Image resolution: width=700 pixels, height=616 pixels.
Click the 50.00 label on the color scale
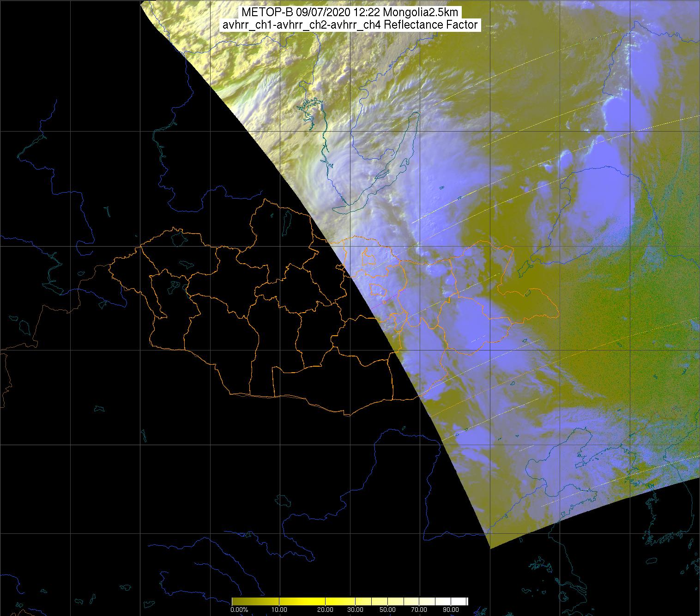tap(387, 610)
